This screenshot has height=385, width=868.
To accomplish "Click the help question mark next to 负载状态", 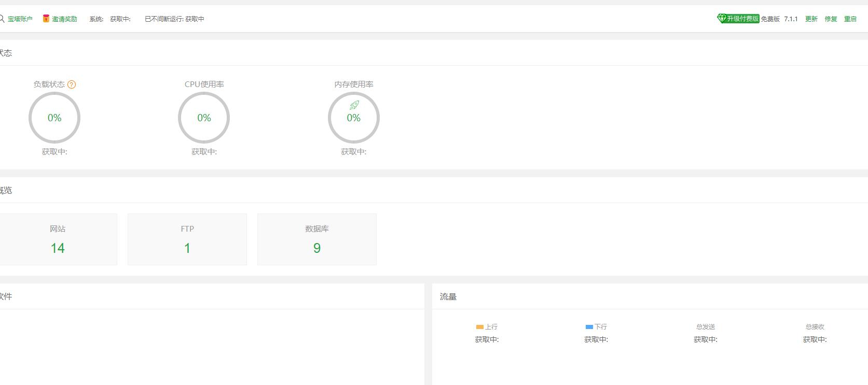I will point(72,84).
